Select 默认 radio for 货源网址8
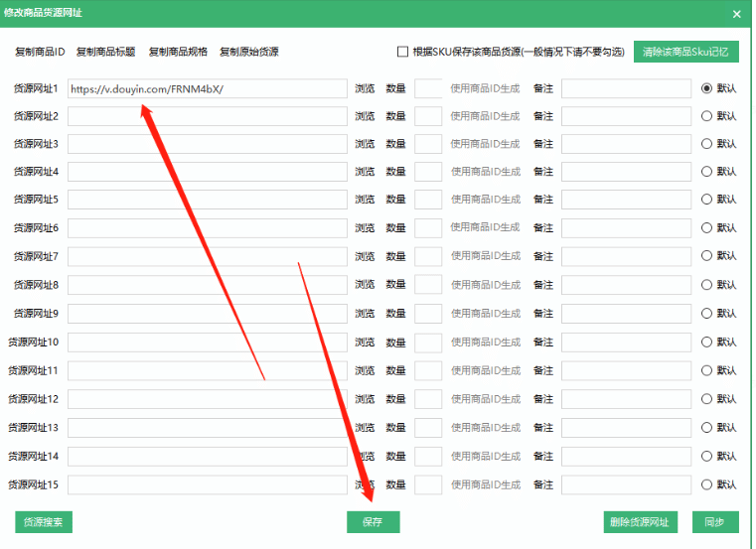Viewport: 756px width, 549px height. [706, 284]
